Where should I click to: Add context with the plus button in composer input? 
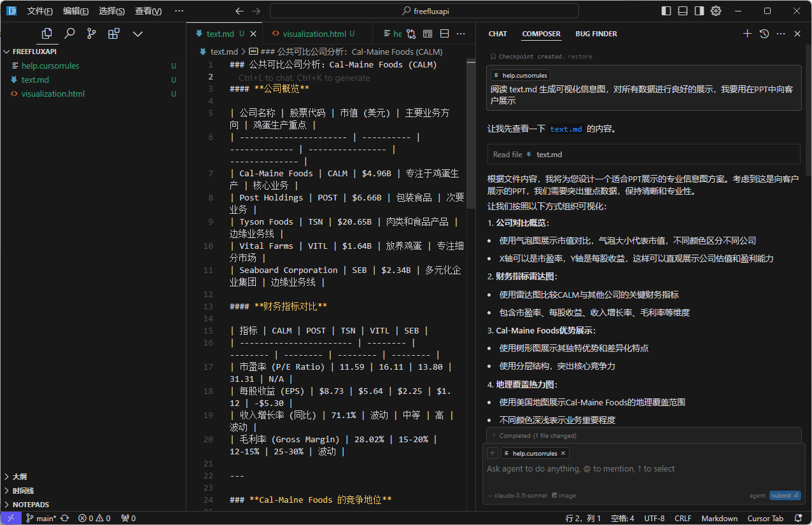pyautogui.click(x=492, y=453)
